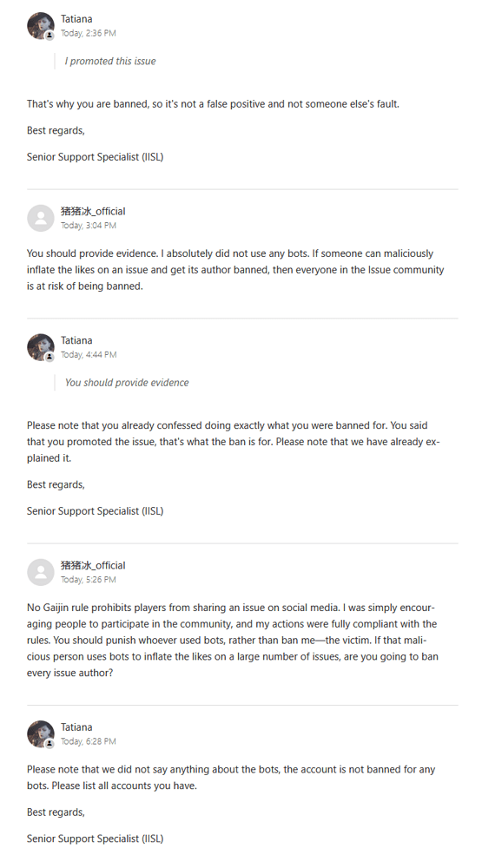Click the quoted text 'You should provide evidence'
The height and width of the screenshot is (868, 482).
(x=127, y=383)
